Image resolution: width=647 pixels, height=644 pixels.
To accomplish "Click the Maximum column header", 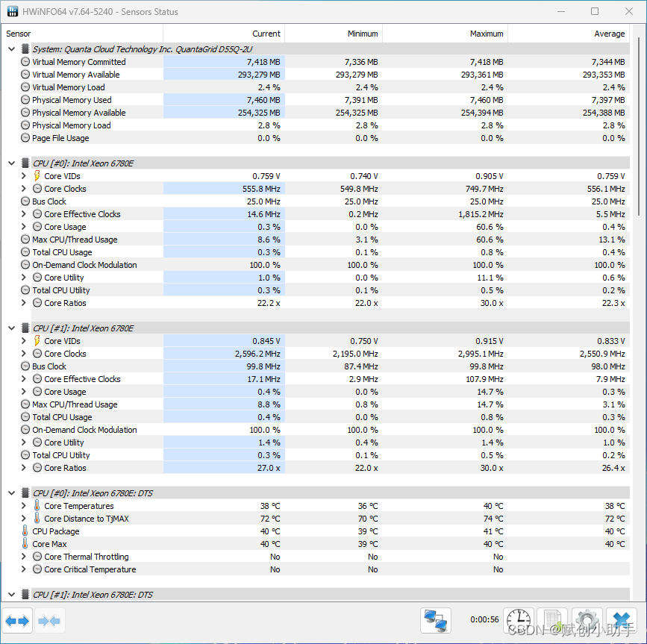I will 446,34.
